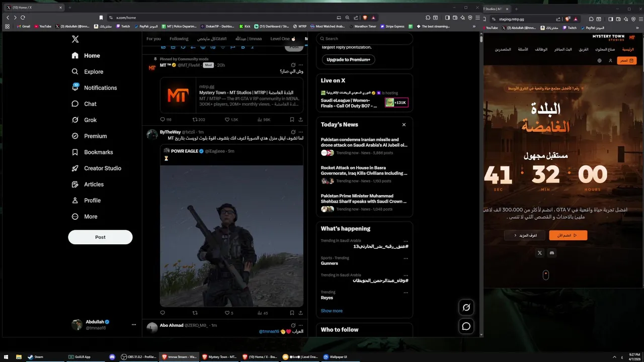644x362 pixels.
Task: Open Discord icon on Mystery Town page
Action: tap(552, 253)
